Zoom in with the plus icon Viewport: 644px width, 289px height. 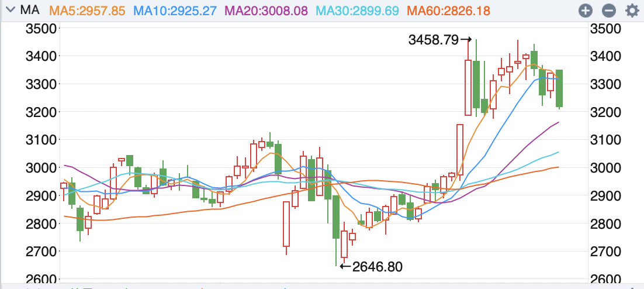click(586, 11)
